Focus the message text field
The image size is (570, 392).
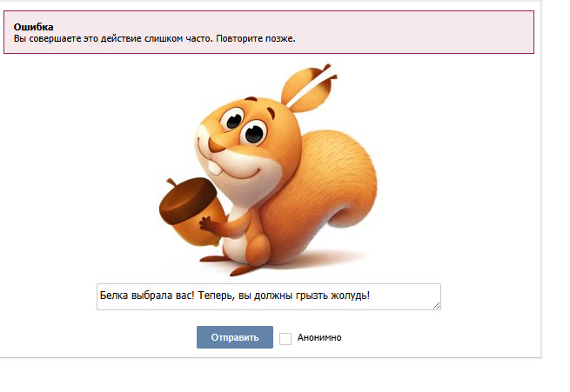(x=269, y=297)
